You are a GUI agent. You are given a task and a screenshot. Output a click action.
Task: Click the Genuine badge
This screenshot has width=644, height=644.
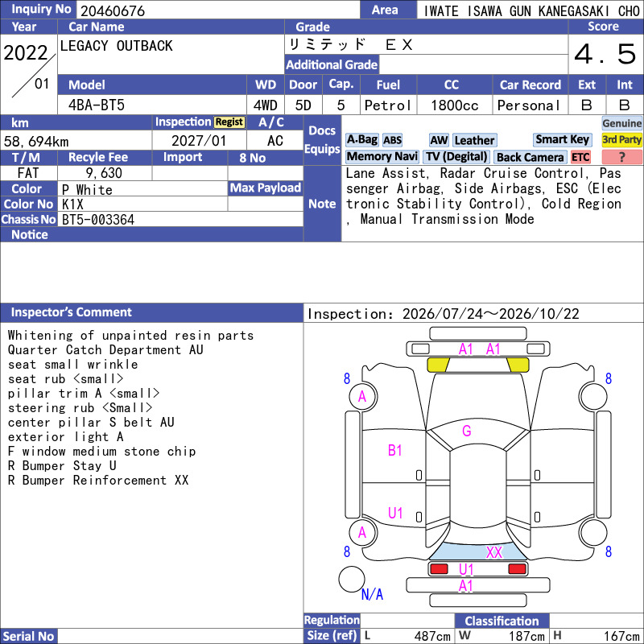621,123
